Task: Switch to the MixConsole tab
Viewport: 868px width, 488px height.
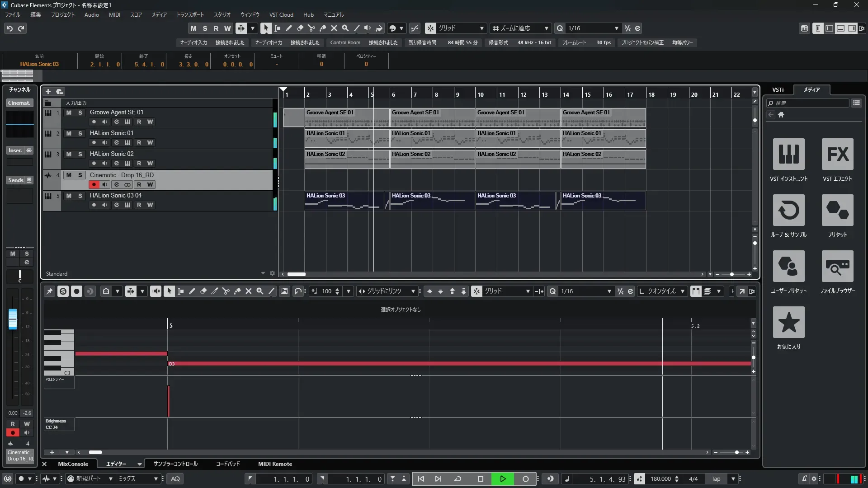Action: tap(73, 464)
